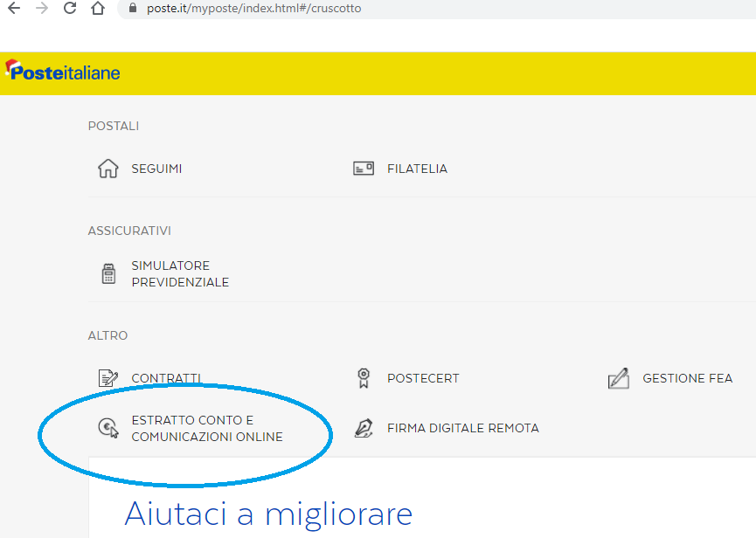Open the CONTRATTI link

(166, 378)
